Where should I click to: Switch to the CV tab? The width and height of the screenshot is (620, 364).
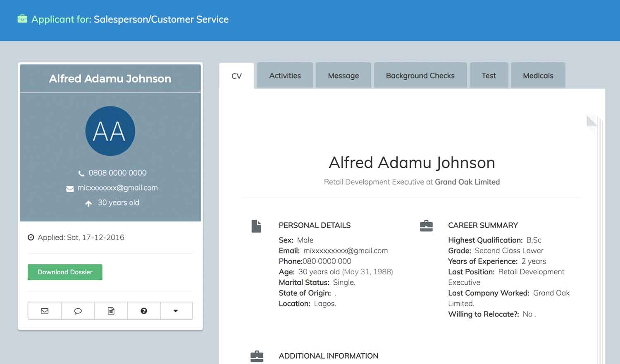pos(236,76)
